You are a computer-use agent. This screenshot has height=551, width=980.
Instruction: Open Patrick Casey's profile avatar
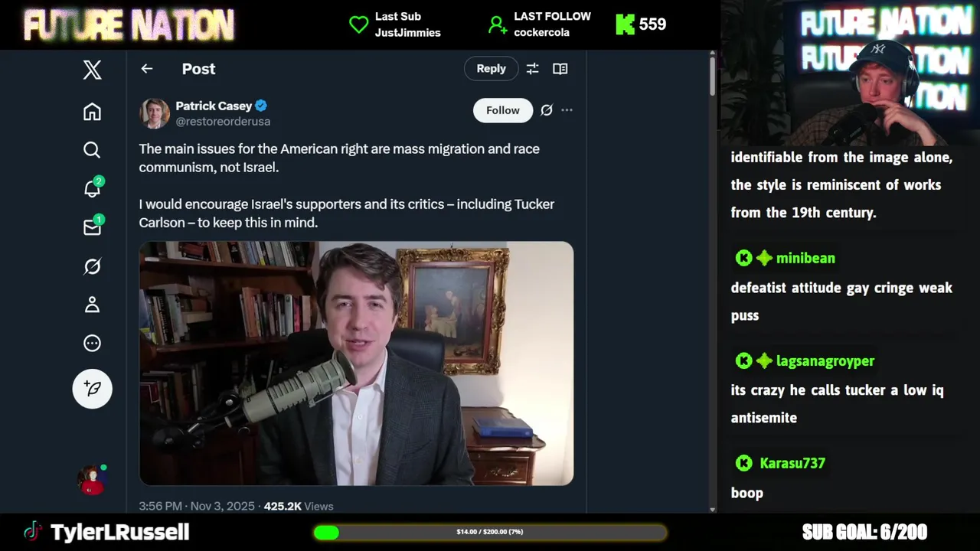[155, 113]
